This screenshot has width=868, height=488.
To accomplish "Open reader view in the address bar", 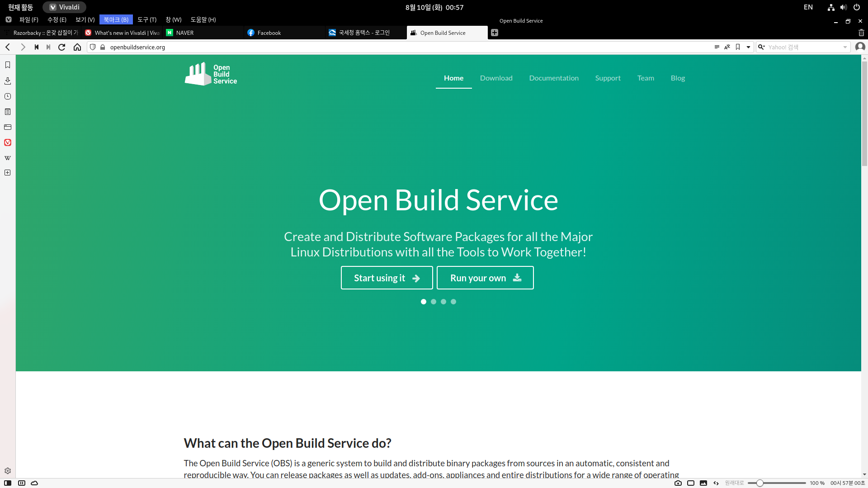I will [x=717, y=47].
